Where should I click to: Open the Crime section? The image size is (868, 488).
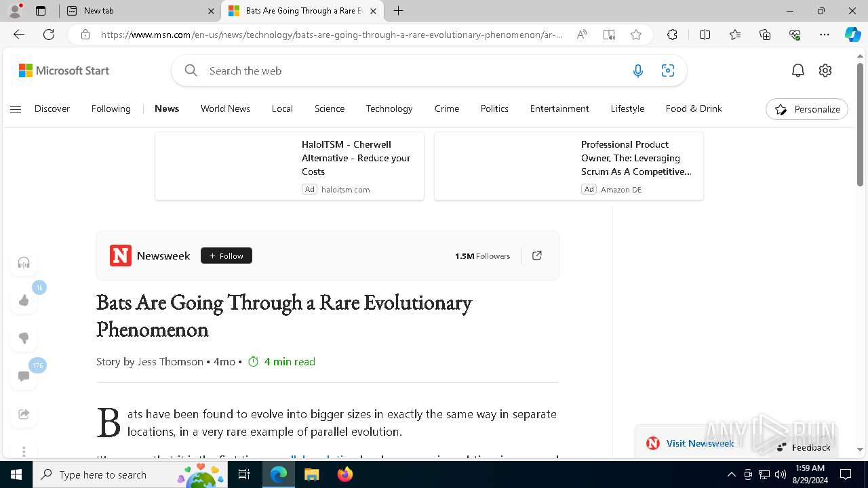coord(447,108)
